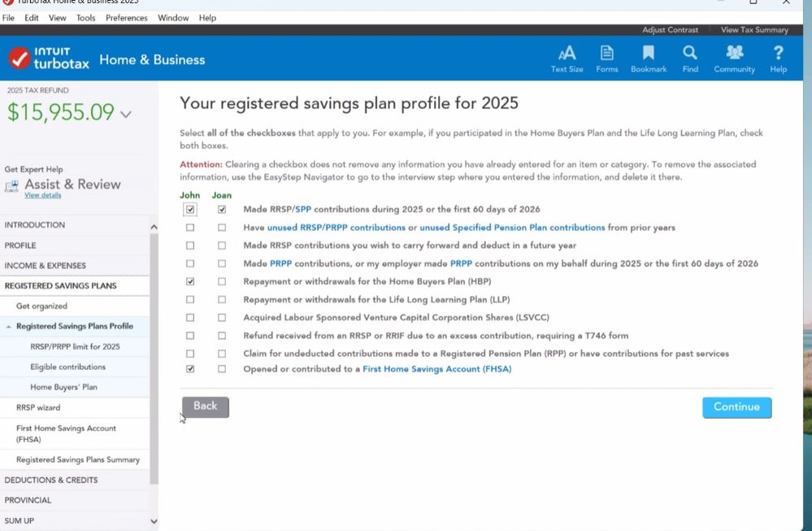The image size is (812, 531).
Task: Open the First Home Savings Account (FHSA) link
Action: (436, 369)
